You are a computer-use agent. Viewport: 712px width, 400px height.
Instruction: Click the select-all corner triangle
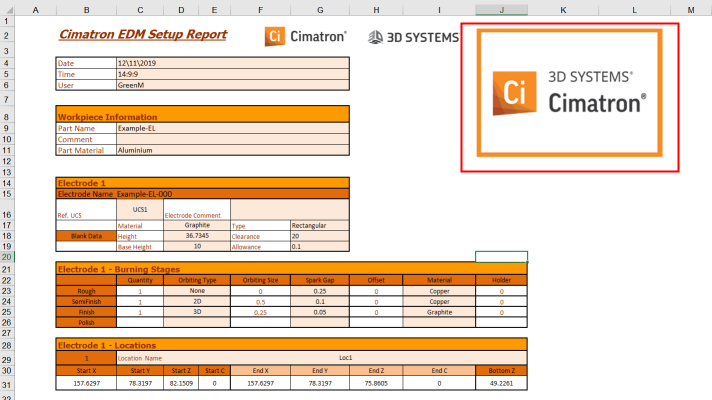pos(7,10)
